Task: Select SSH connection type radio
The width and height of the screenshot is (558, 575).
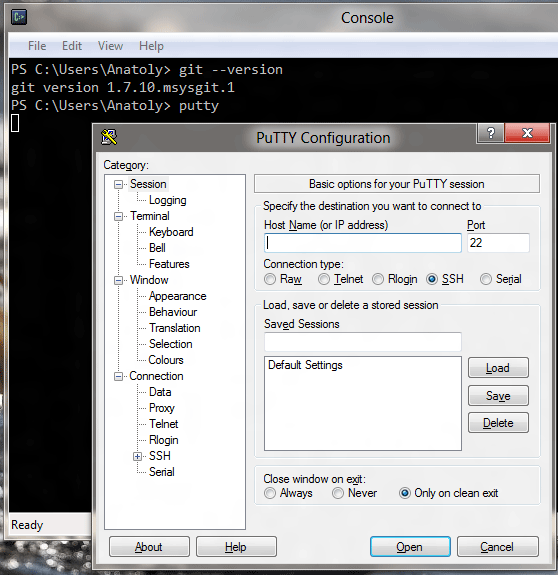Action: [432, 279]
